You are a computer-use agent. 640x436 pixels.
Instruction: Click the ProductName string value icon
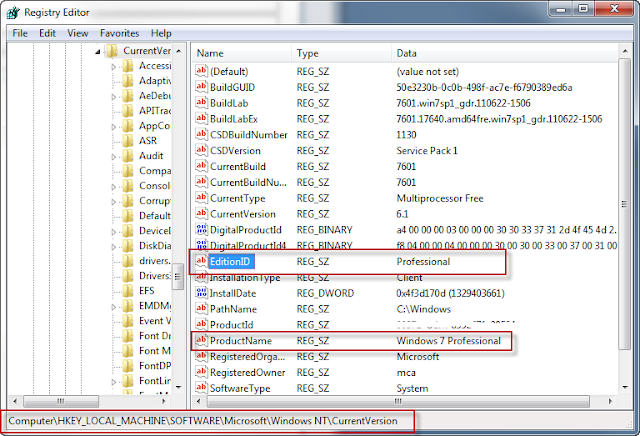201,340
